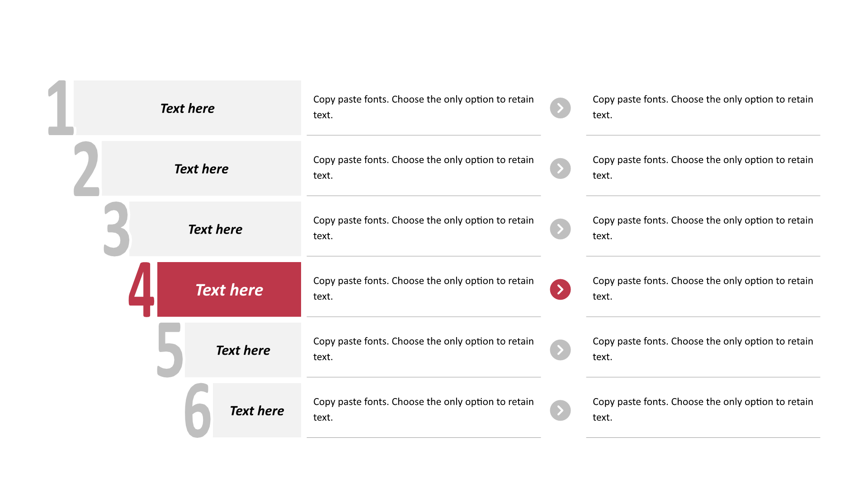Click the gray arrow icon in row 1

[560, 108]
